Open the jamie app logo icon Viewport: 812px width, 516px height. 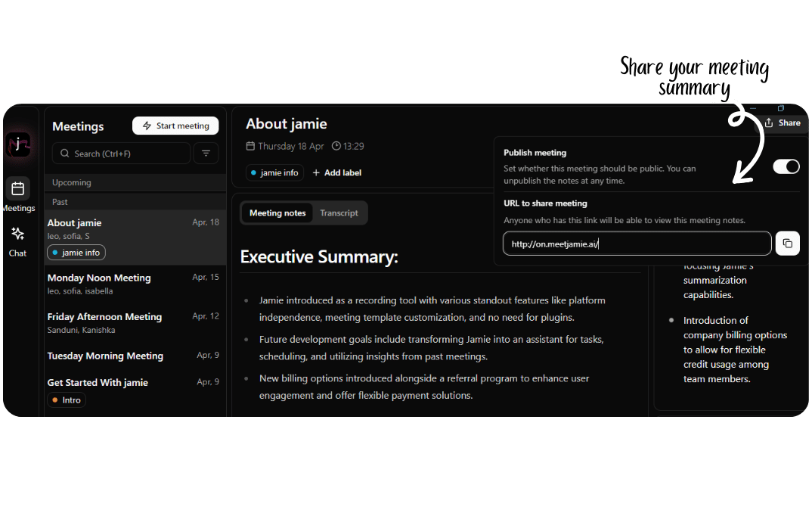tap(20, 144)
